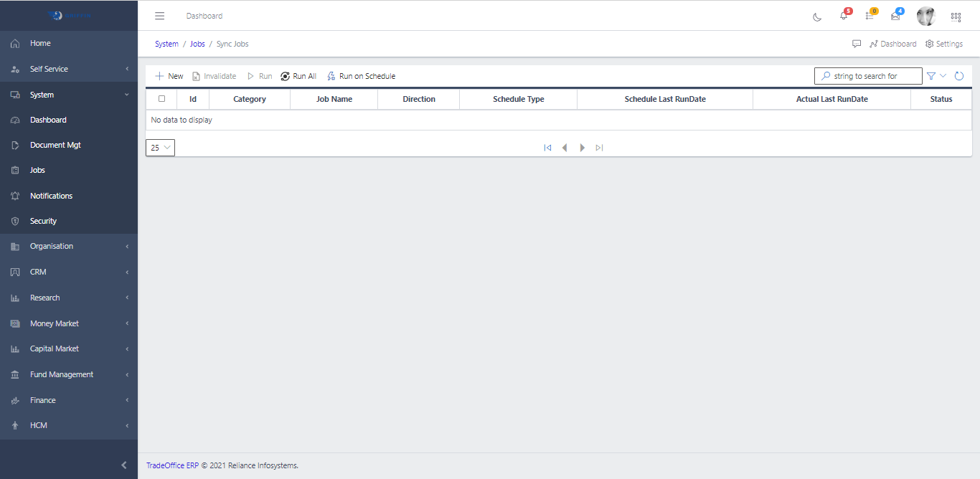Click the Invalidate toolbar button
980x479 pixels.
[x=214, y=76]
